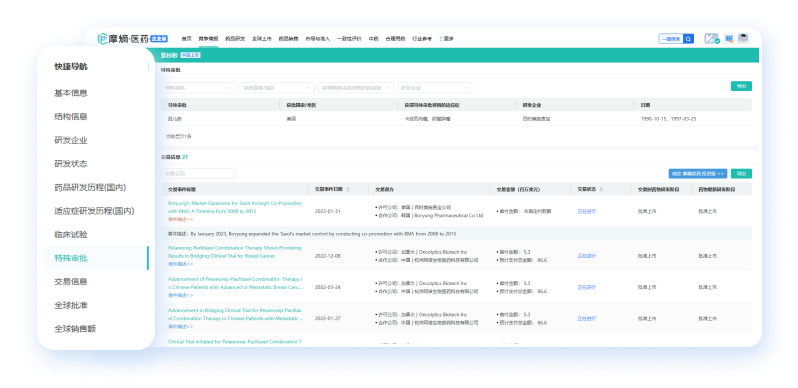Sort by the 交易事件日期 column arrows
The height and width of the screenshot is (388, 798).
point(348,189)
